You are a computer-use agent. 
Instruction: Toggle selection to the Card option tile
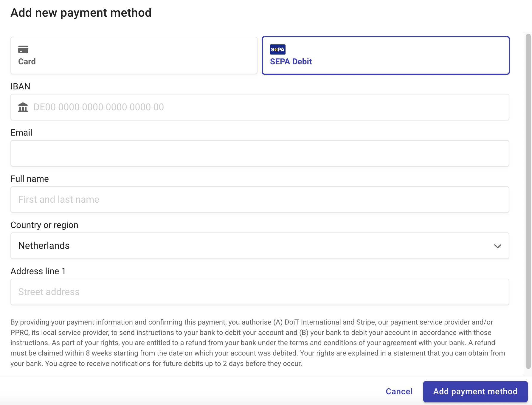click(134, 55)
